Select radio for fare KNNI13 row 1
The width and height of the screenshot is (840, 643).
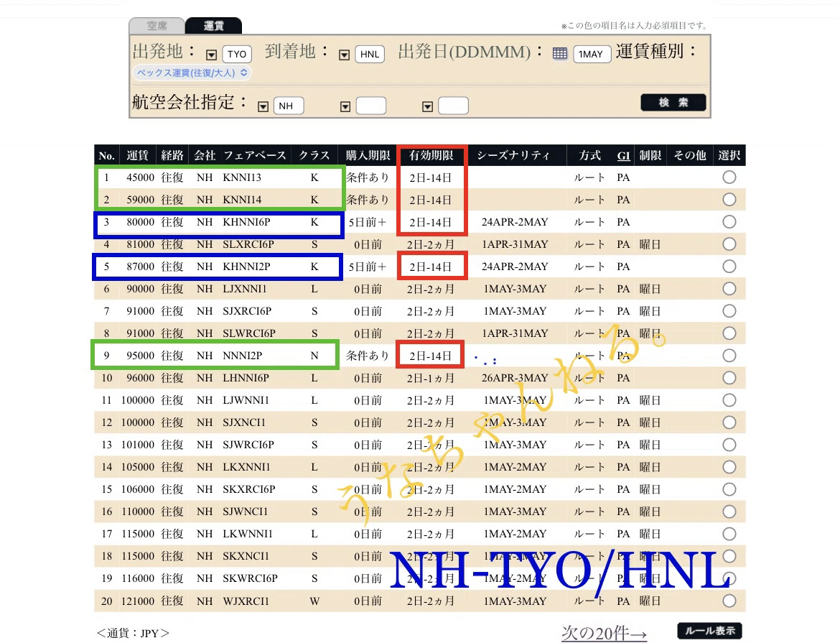pos(729,177)
